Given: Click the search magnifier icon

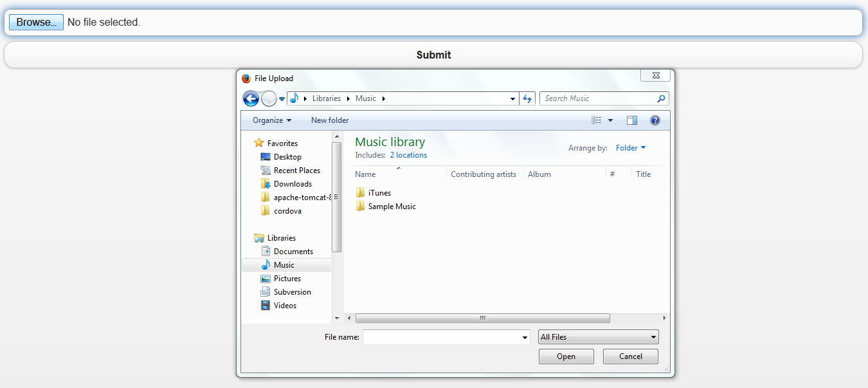Looking at the screenshot, I should pos(661,98).
